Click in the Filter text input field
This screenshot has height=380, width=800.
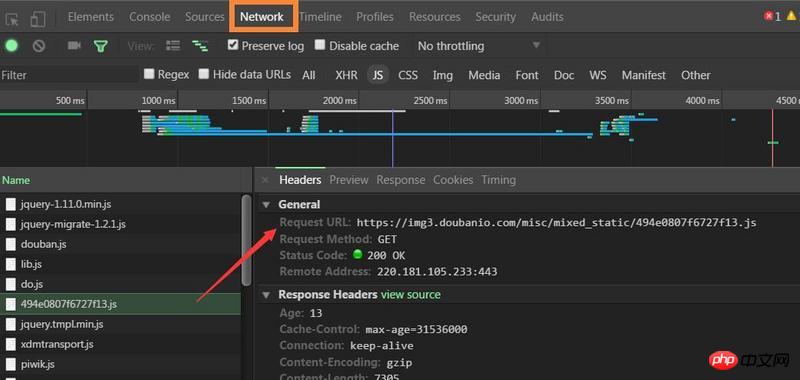coord(69,75)
